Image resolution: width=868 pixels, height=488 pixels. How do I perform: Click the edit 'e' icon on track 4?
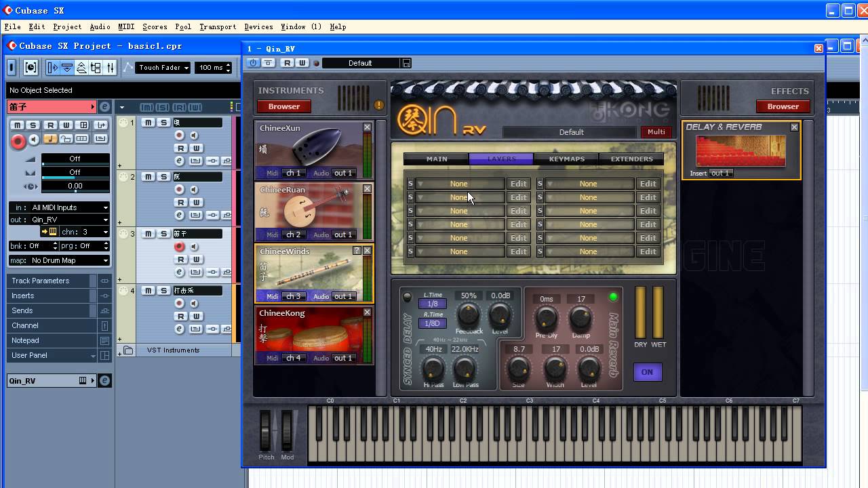[x=180, y=329]
